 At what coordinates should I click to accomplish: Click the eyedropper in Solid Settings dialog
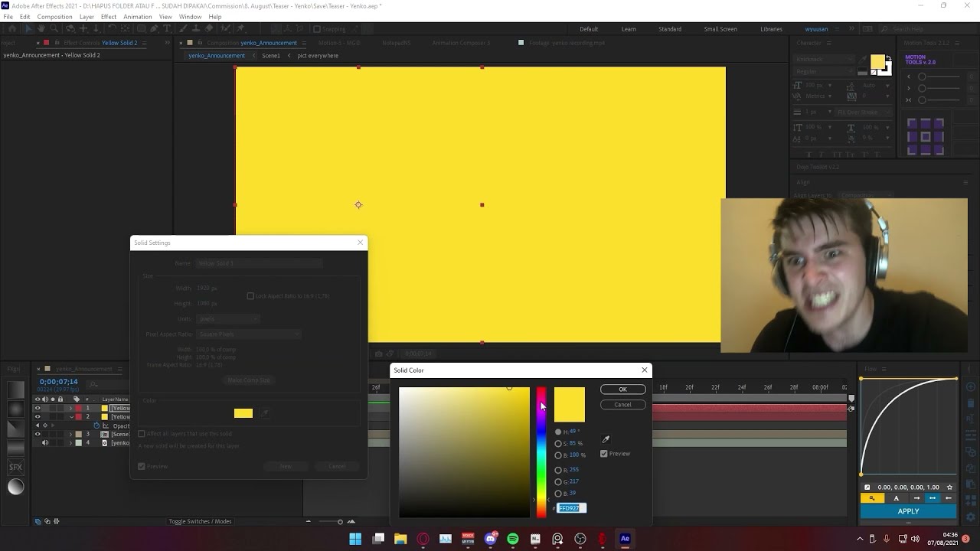coord(265,413)
